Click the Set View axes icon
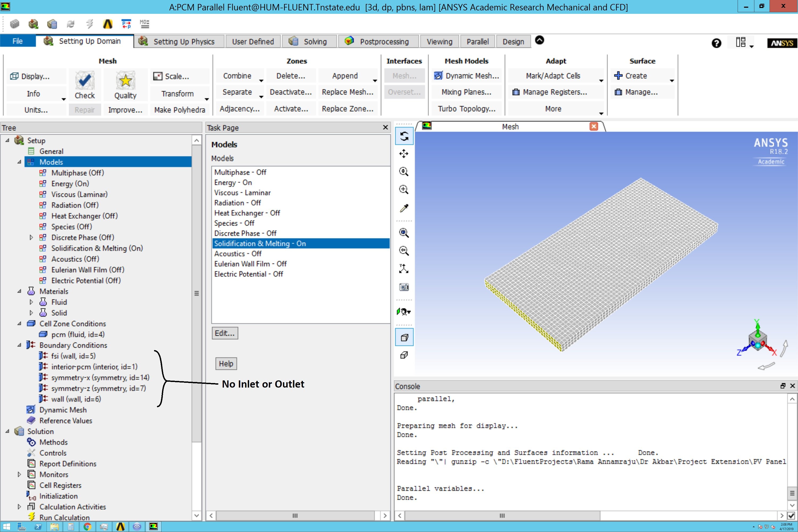This screenshot has width=798, height=532. coord(404,269)
